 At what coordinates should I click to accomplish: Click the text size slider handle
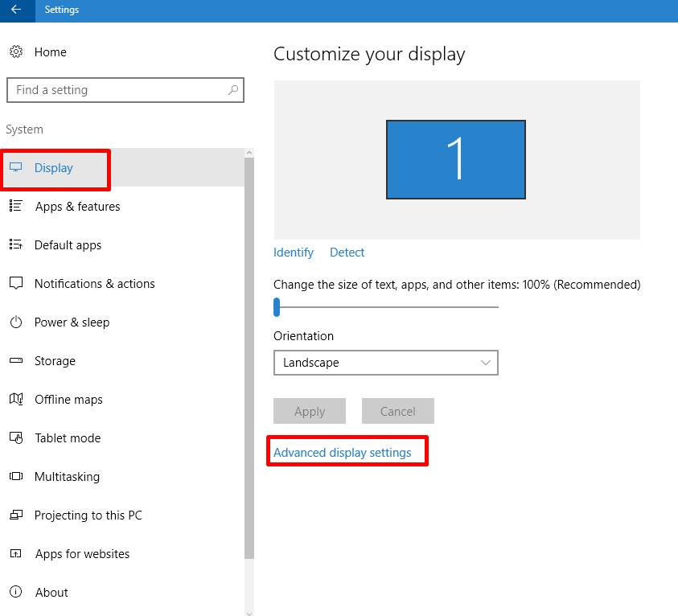277,306
